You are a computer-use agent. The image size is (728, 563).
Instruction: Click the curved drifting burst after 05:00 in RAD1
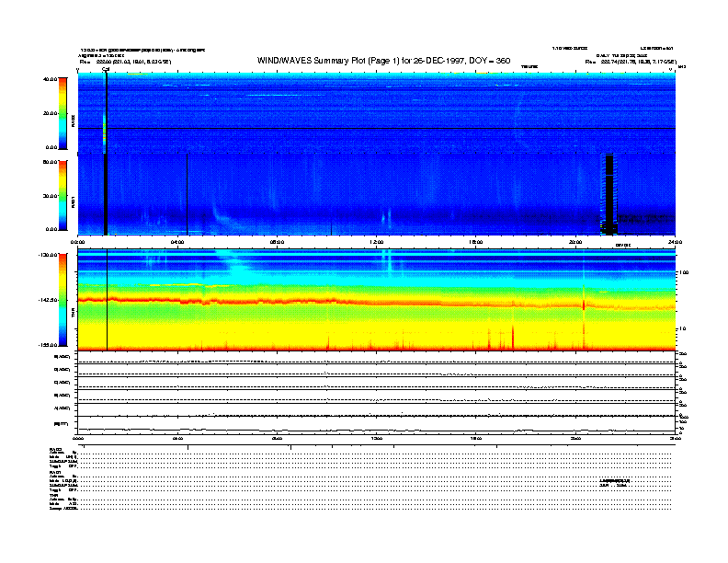click(x=224, y=217)
